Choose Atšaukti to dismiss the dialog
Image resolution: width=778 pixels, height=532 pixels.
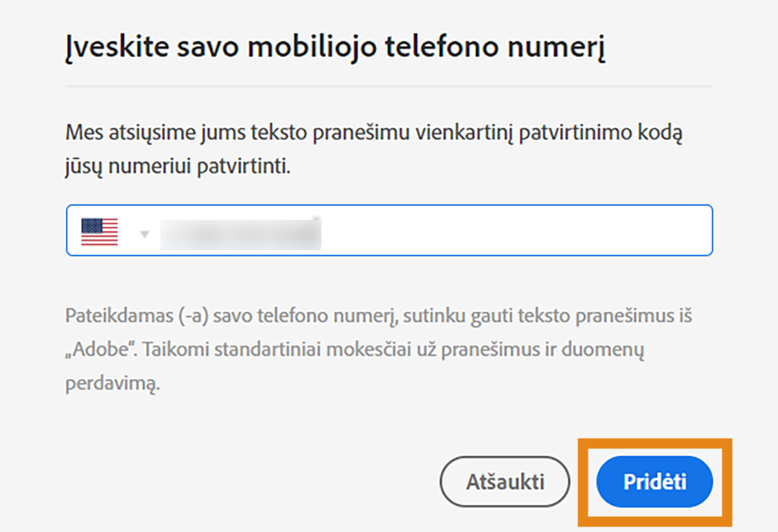(x=505, y=481)
